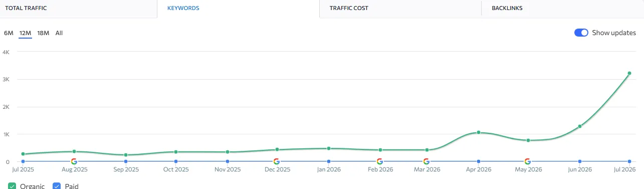The height and width of the screenshot is (189, 644).
Task: Click the '3K' y-axis label
Action: tap(7, 79)
